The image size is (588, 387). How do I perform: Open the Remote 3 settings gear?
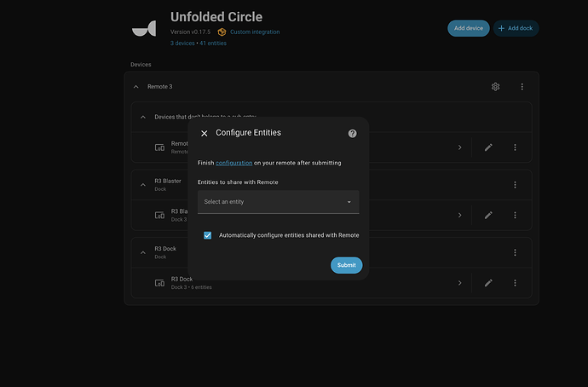495,86
